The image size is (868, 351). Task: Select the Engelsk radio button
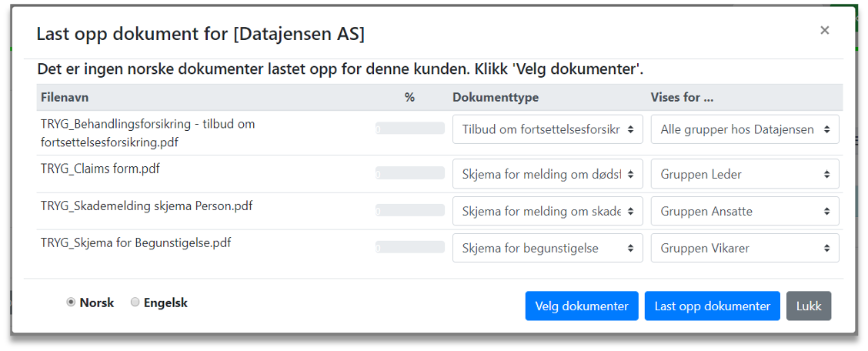135,303
